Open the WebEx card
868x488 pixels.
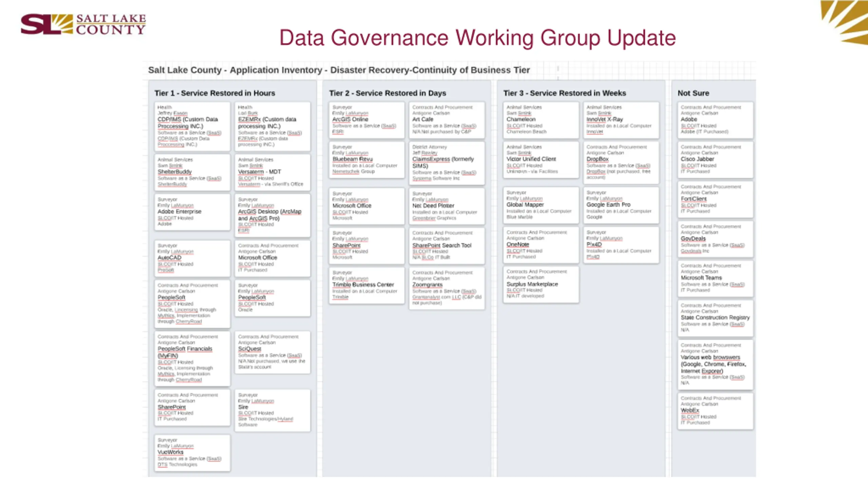coord(715,411)
